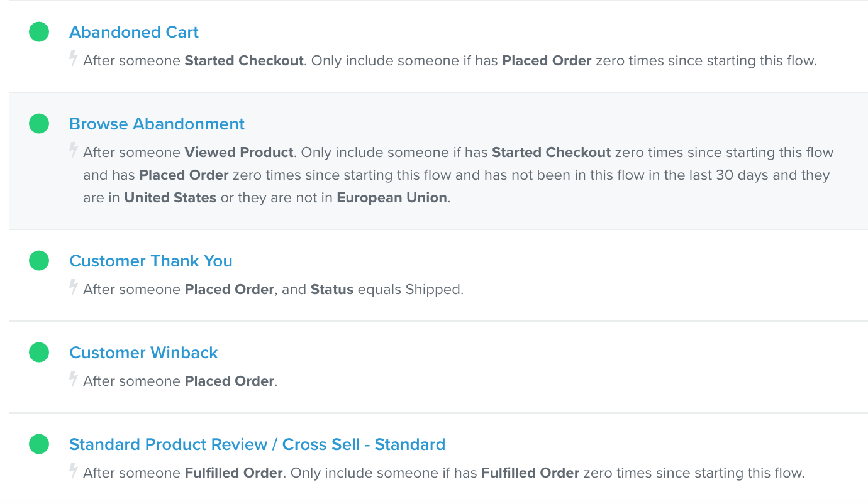This screenshot has width=868, height=504.
Task: Click the green status dot for Customer Winback
Action: (39, 353)
